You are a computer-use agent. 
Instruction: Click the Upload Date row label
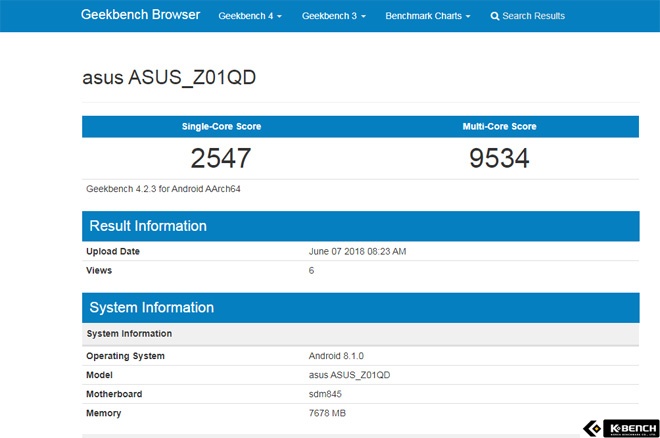[x=113, y=251]
